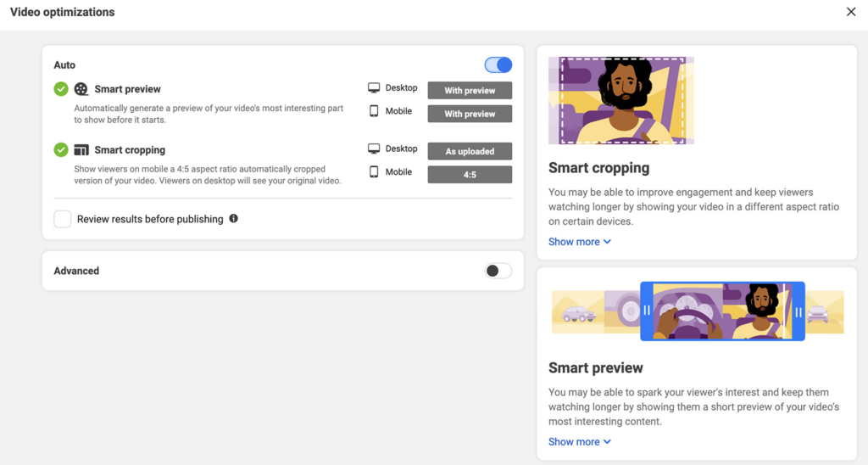Click the green checkmark beside Smart preview
Screen dimensions: 868x465
tap(61, 89)
